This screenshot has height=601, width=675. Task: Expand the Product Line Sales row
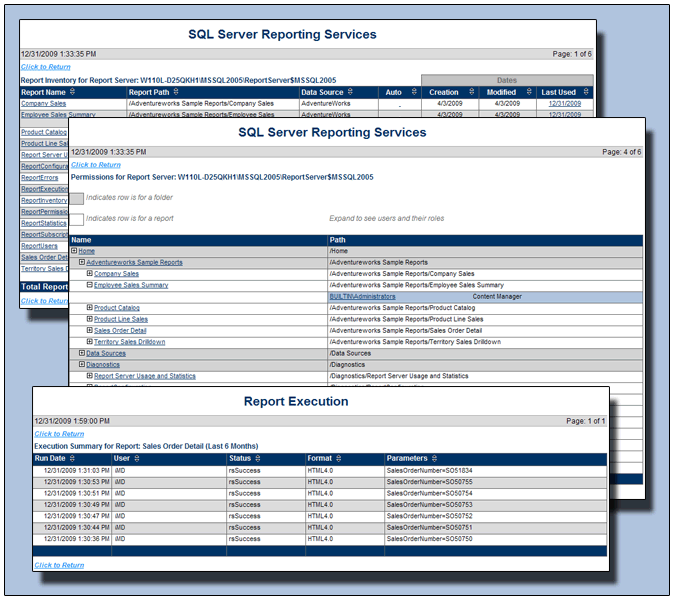90,319
